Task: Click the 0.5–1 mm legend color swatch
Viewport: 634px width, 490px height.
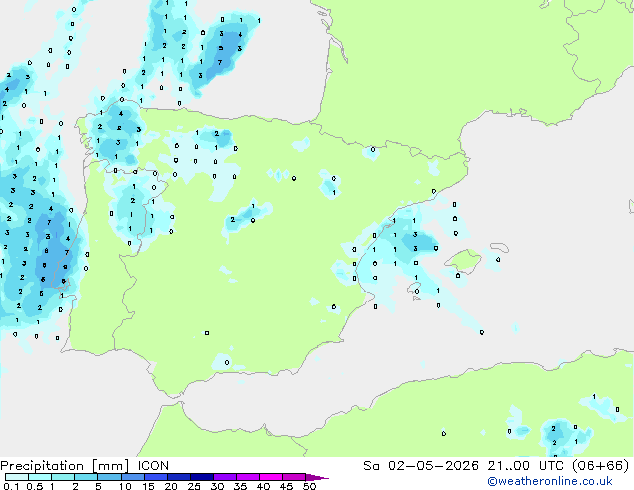Action: click(x=40, y=477)
